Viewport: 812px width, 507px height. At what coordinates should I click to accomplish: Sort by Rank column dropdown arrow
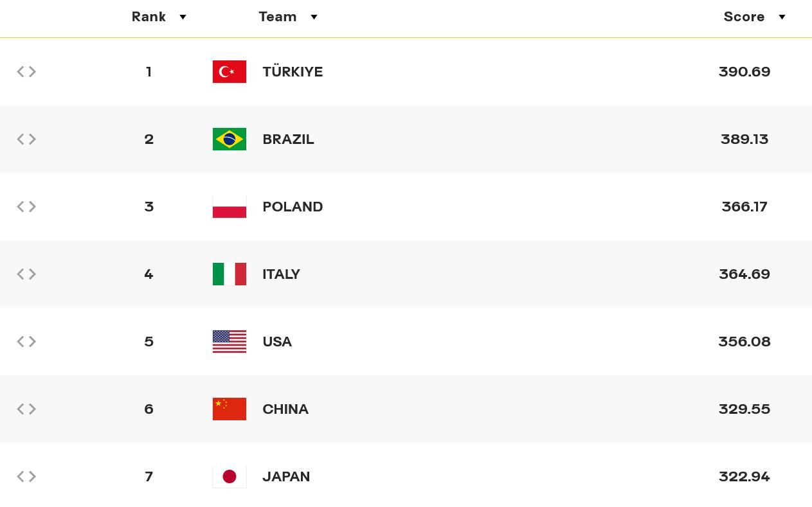(183, 17)
